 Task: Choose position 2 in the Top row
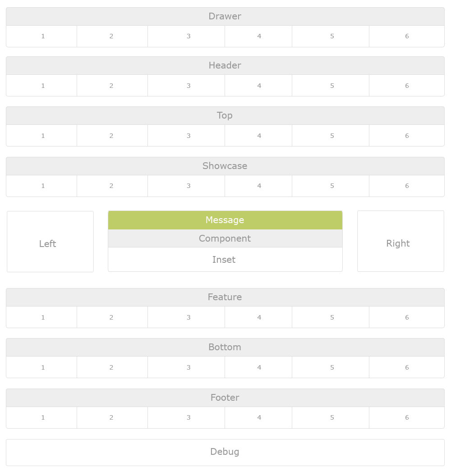112,136
